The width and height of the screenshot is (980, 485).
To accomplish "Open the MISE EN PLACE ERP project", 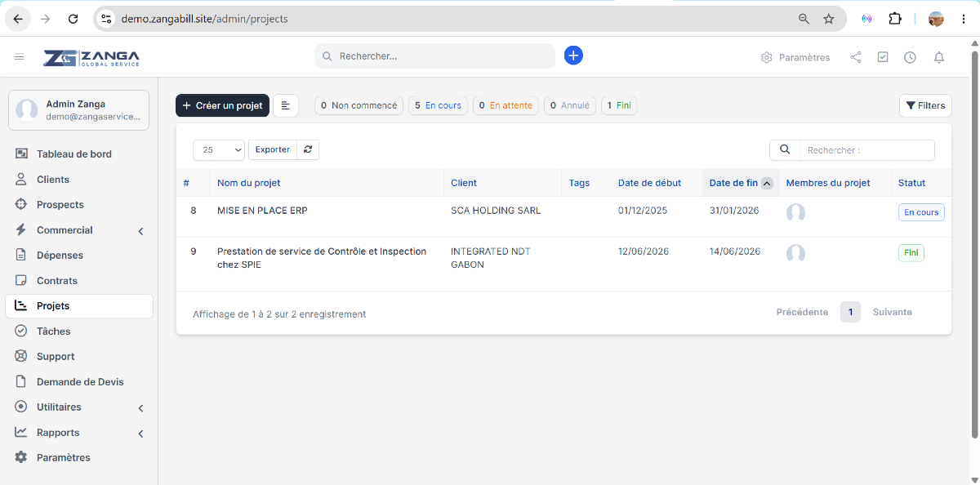I will [x=262, y=210].
